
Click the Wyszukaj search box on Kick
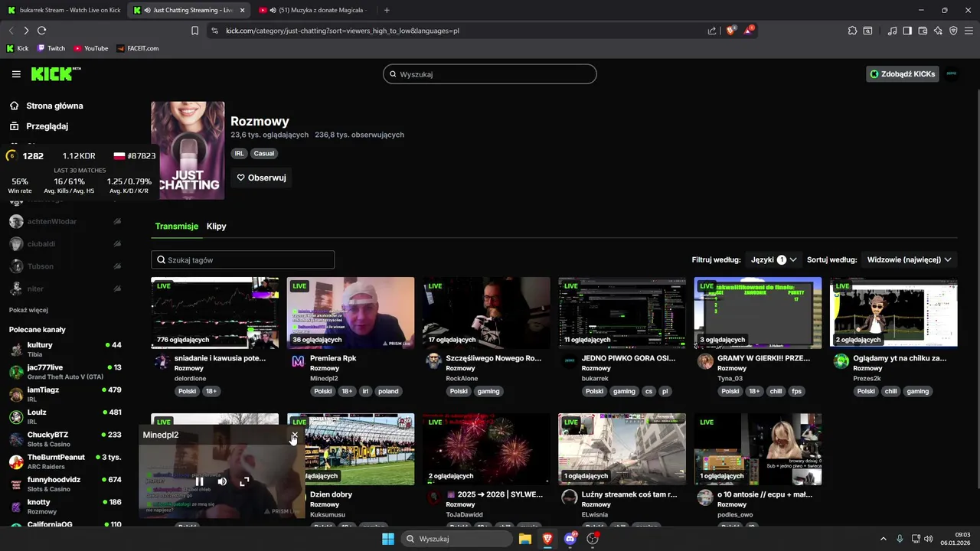click(490, 74)
